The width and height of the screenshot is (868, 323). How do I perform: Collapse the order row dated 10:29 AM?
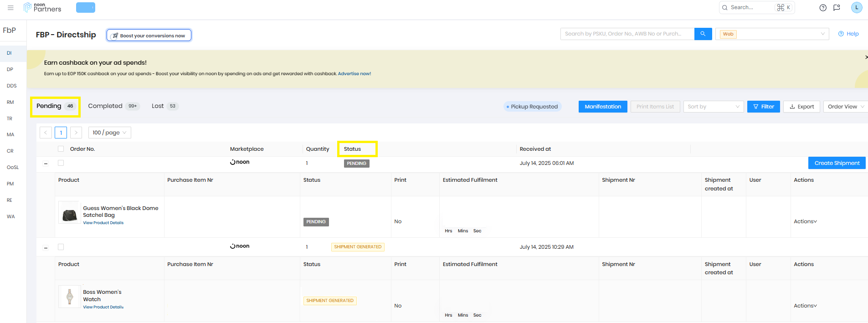click(x=46, y=248)
